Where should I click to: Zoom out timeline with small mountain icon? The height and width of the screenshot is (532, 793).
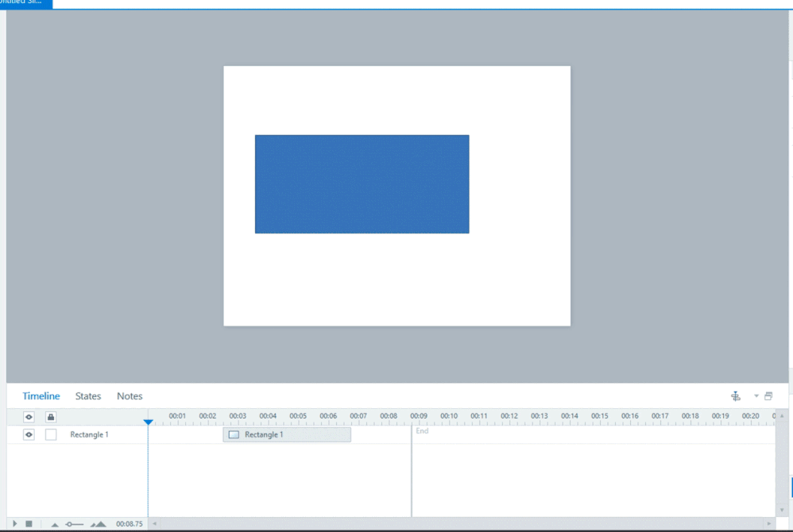click(x=55, y=524)
